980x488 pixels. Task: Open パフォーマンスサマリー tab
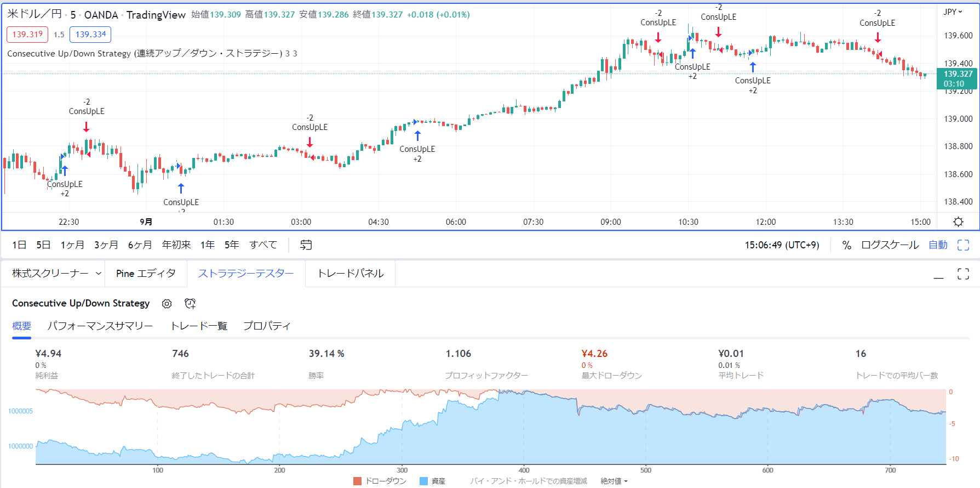(100, 326)
